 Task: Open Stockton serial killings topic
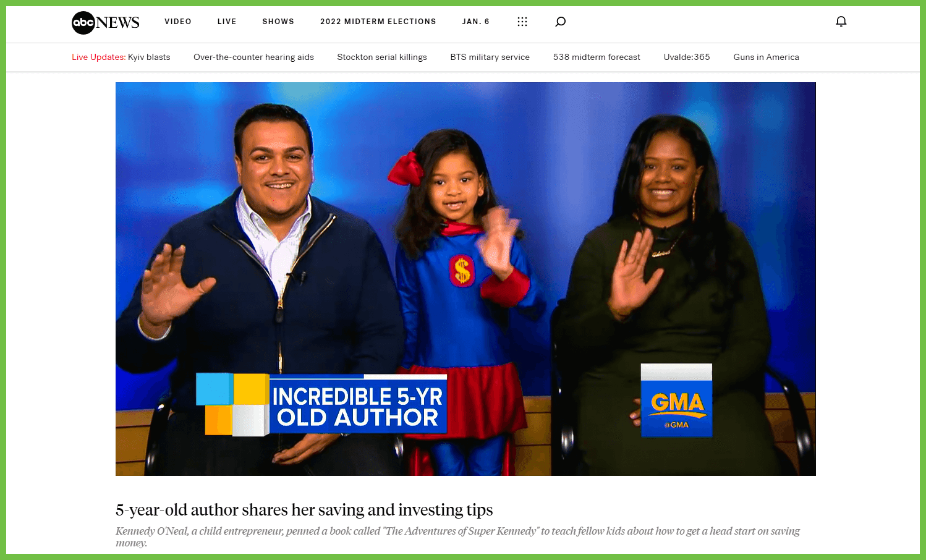(x=382, y=57)
